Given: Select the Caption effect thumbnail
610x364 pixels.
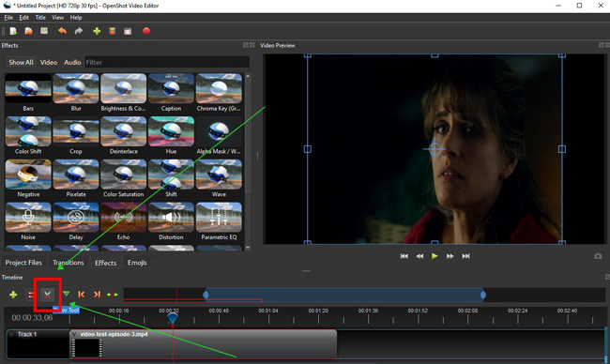Looking at the screenshot, I should click(171, 89).
